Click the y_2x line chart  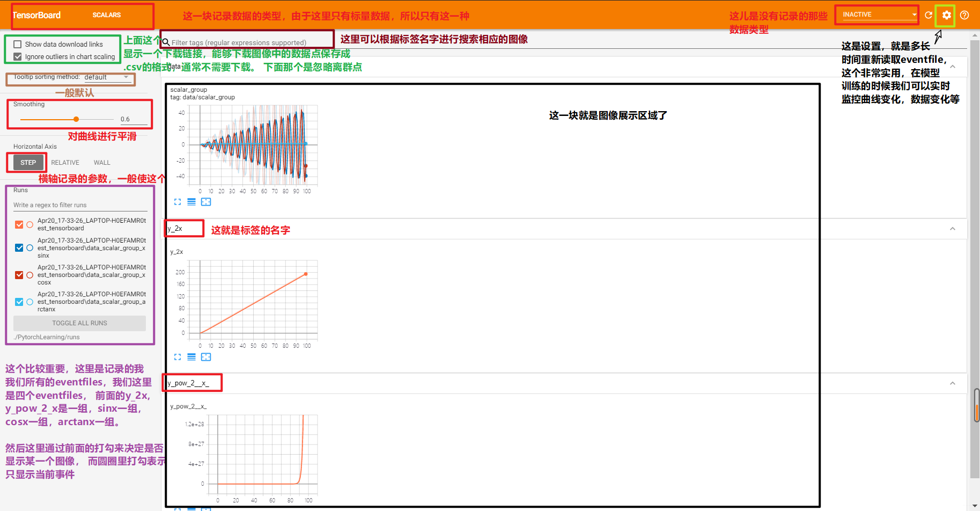(x=253, y=301)
